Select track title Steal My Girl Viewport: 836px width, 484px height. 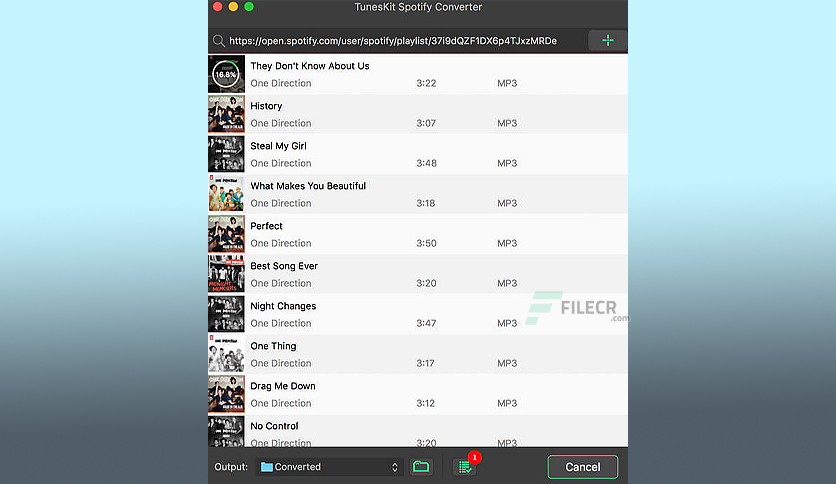(278, 146)
